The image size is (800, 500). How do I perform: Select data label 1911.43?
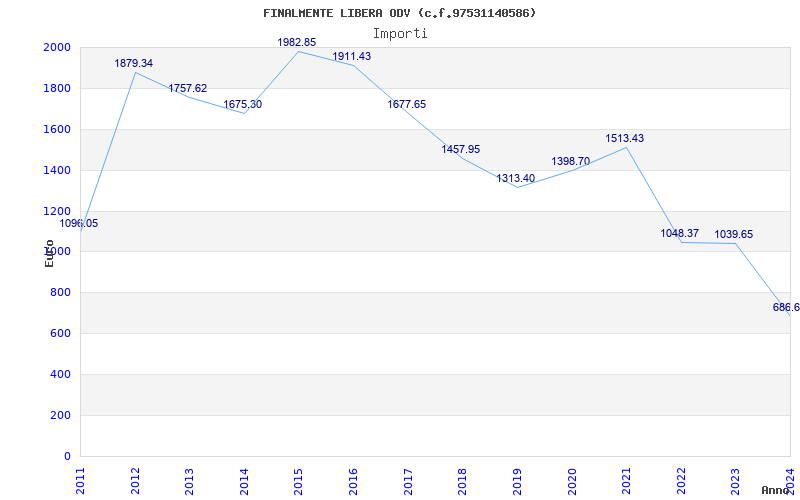352,56
